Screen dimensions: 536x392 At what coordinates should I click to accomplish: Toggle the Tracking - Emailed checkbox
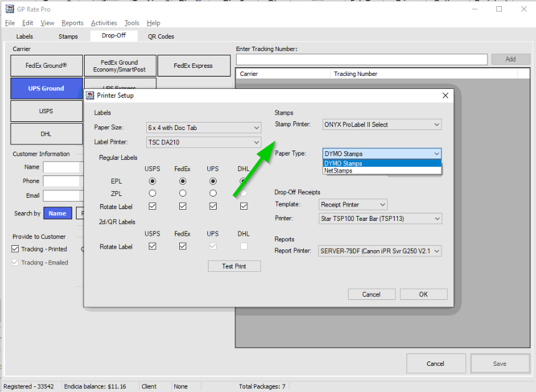click(x=15, y=263)
